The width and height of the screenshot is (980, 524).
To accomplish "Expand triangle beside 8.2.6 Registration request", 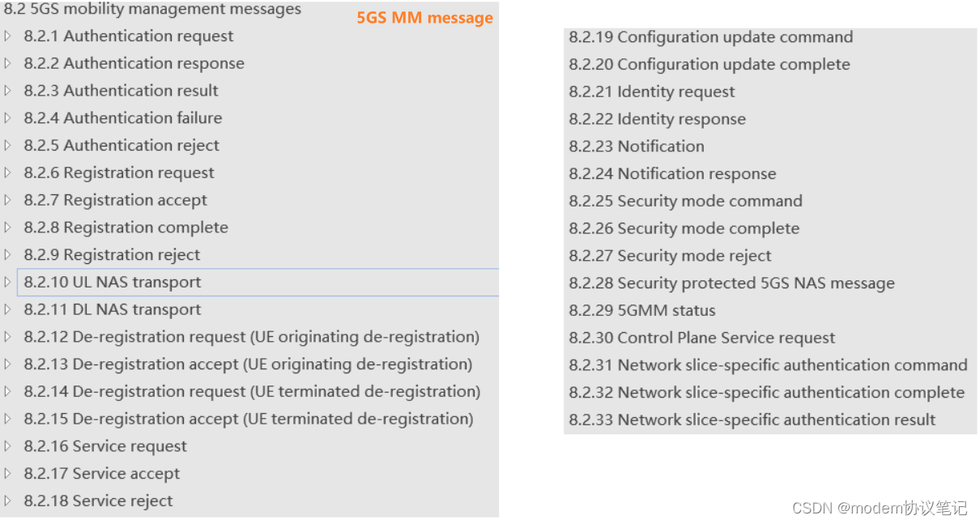I will pyautogui.click(x=7, y=173).
